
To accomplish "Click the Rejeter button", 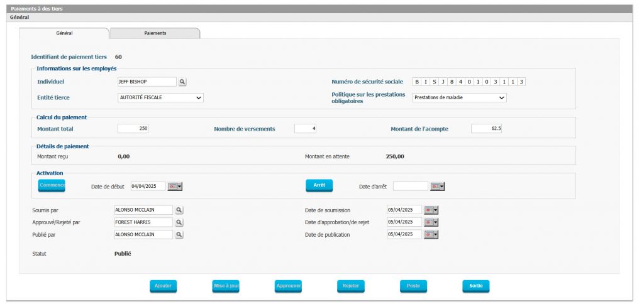I will 351,286.
